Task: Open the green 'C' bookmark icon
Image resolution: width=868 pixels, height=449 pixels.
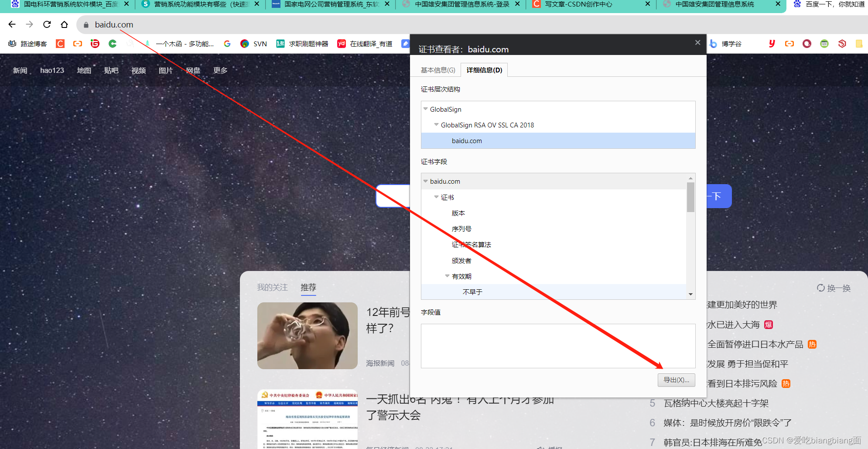Action: 113,44
